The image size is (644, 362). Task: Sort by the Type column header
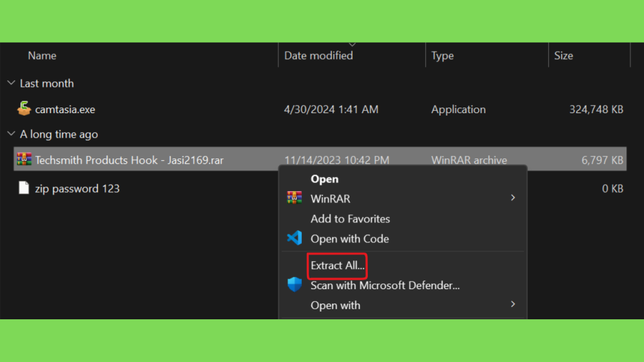pyautogui.click(x=442, y=55)
